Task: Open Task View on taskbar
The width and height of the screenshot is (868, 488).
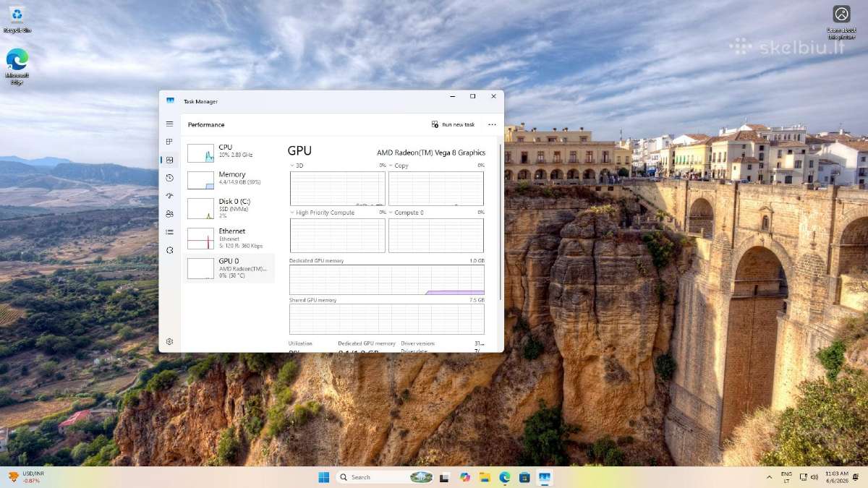Action: click(x=444, y=477)
